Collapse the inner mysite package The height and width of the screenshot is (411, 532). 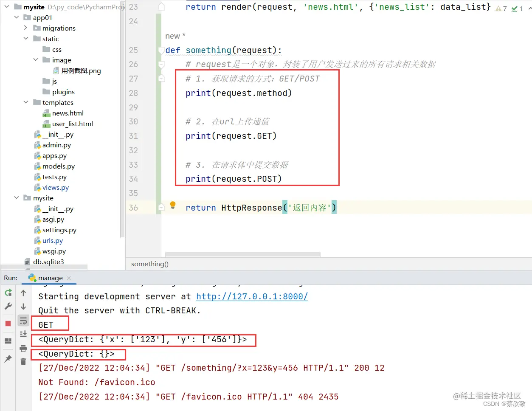coord(17,198)
